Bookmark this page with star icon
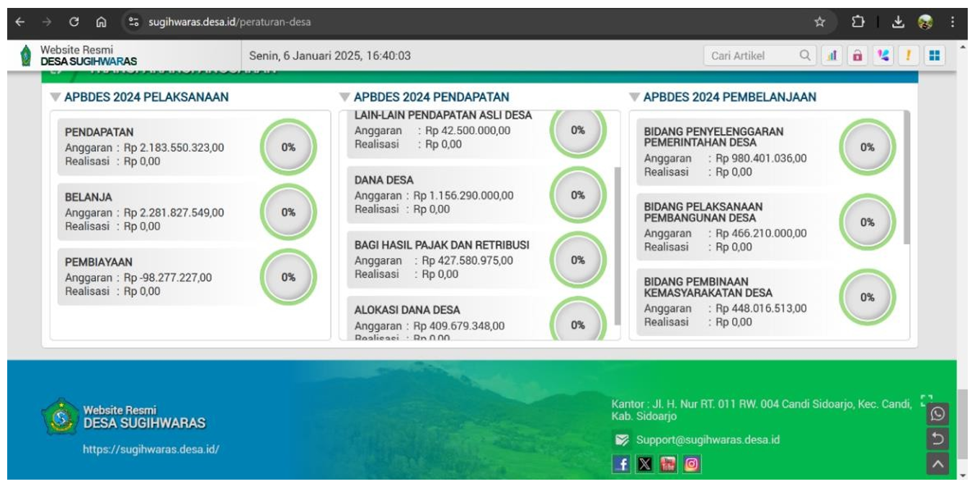 tap(819, 22)
